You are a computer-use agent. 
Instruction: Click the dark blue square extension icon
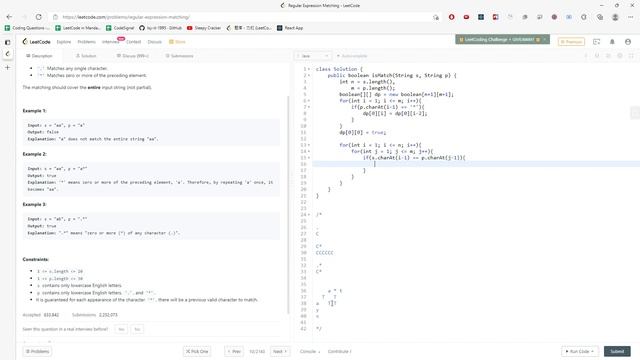481,17
